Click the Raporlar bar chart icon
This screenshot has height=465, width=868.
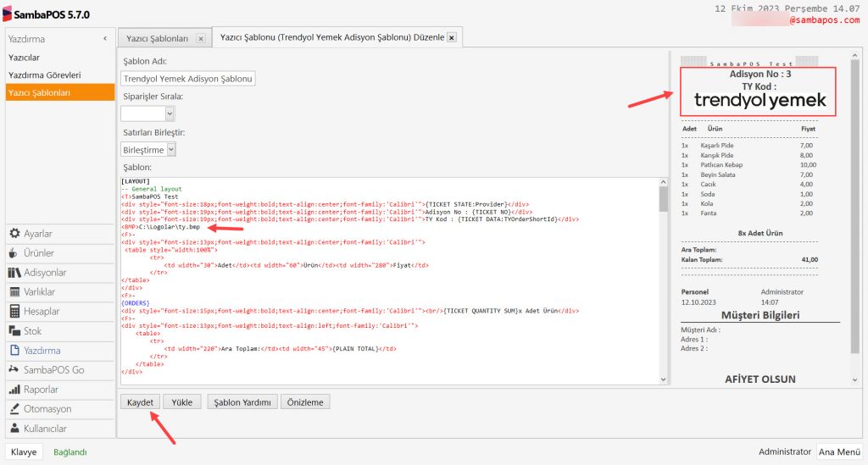[x=14, y=390]
